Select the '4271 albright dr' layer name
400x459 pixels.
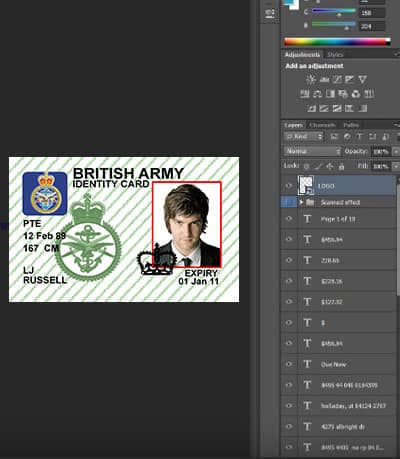click(x=342, y=427)
